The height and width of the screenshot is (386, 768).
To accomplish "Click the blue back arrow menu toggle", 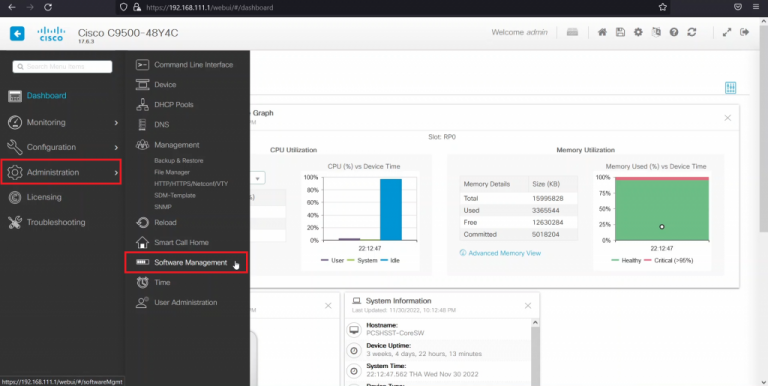I will coord(17,34).
